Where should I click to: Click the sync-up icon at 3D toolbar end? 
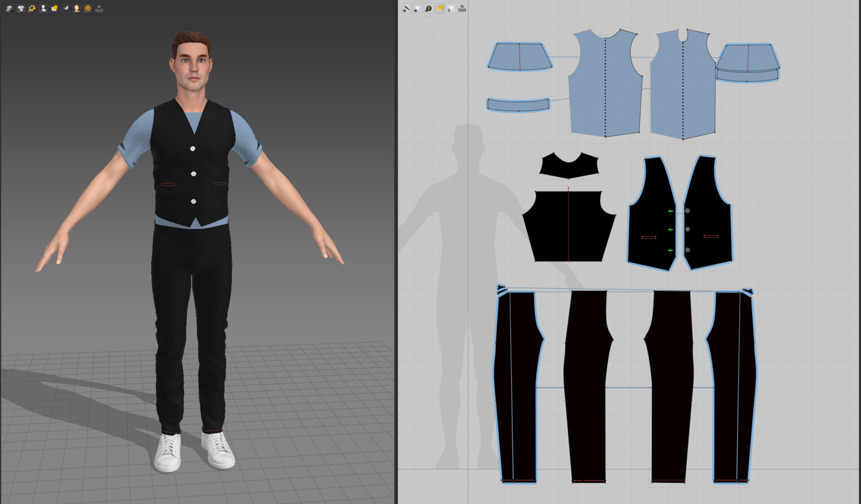point(99,8)
